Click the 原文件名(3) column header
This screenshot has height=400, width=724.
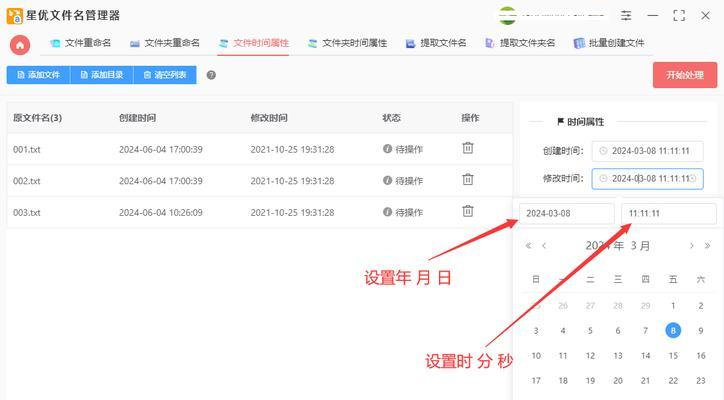[x=37, y=118]
